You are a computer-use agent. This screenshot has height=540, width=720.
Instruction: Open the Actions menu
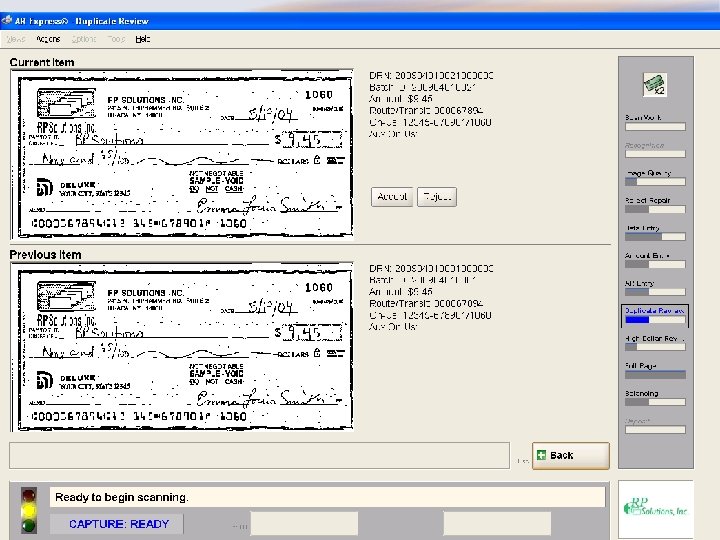(x=48, y=39)
